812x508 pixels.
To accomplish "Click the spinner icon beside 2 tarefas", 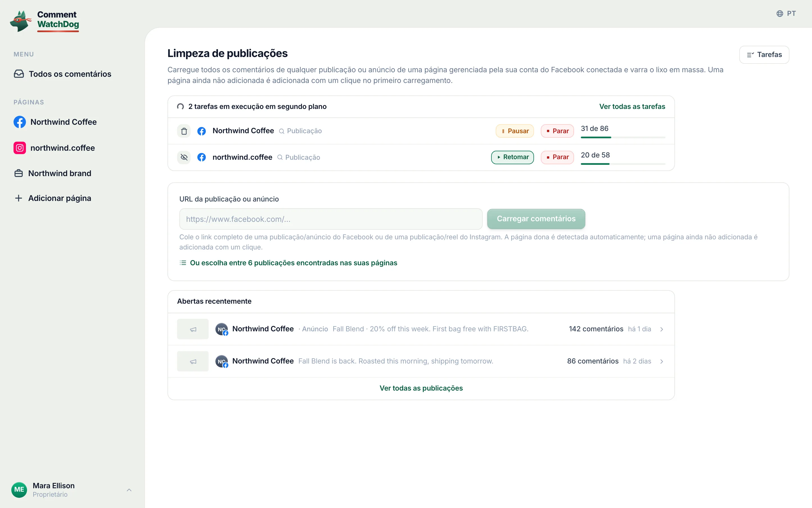I will click(x=180, y=106).
